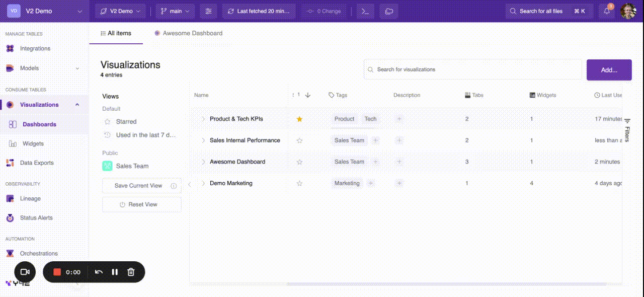Click the notifications bell icon

point(607,11)
